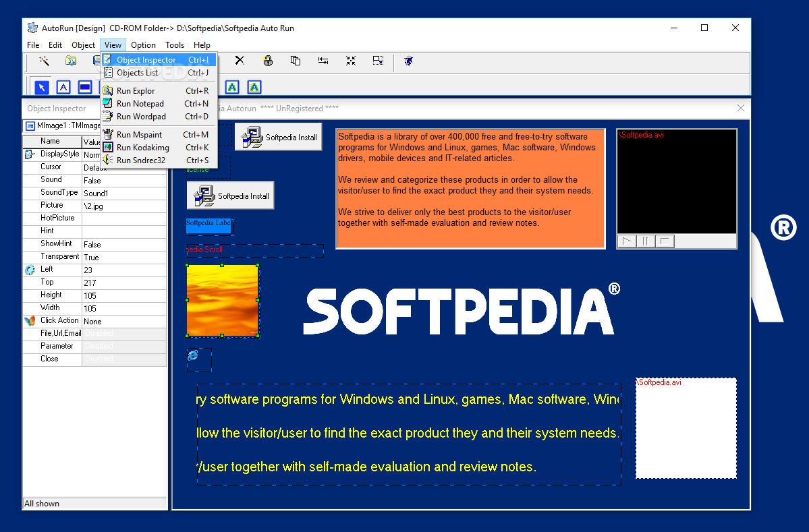Click the Height value 105
809x532 pixels.
(124, 295)
